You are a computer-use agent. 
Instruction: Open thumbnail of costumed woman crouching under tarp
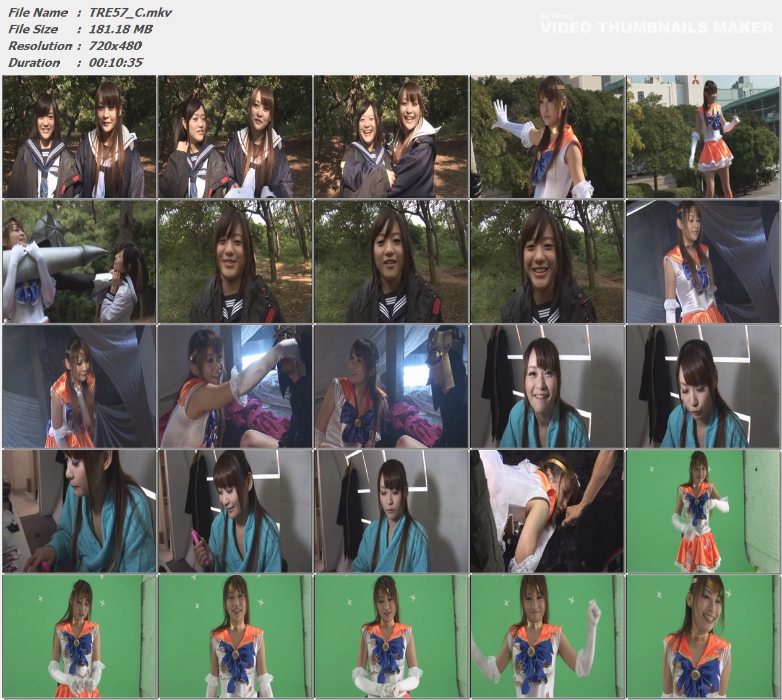tap(79, 386)
